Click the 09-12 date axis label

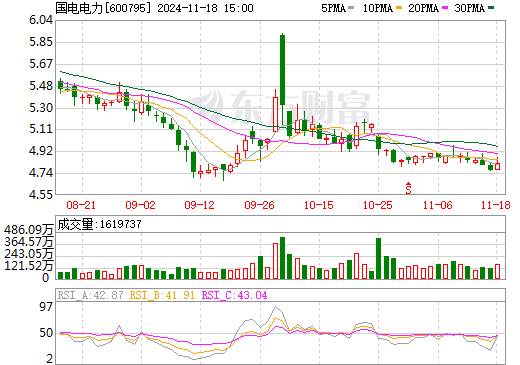200,205
